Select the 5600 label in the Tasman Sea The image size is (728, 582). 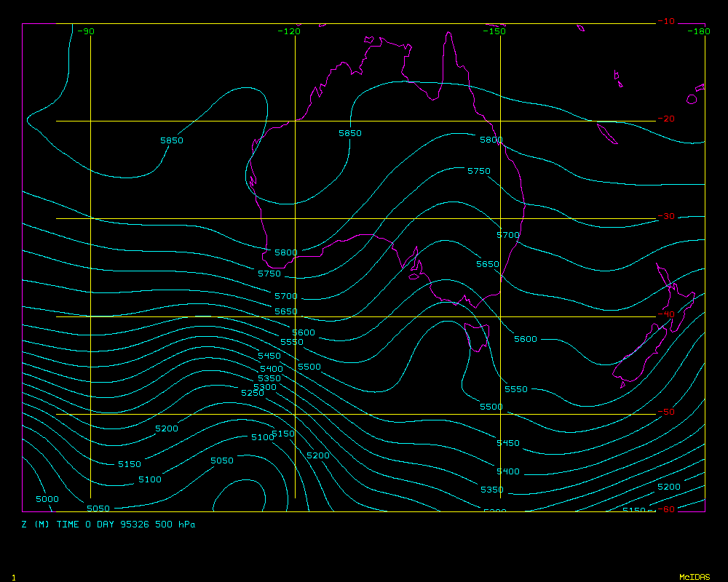526,339
